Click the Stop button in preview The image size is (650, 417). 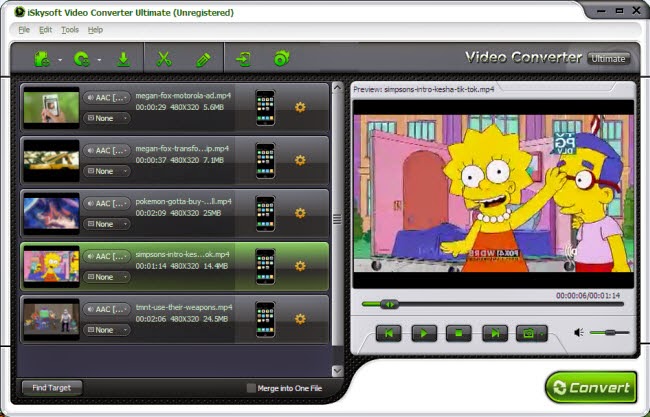458,333
